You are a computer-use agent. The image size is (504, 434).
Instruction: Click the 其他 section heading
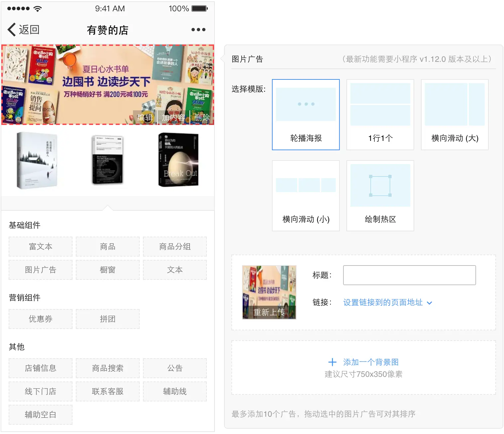[17, 347]
